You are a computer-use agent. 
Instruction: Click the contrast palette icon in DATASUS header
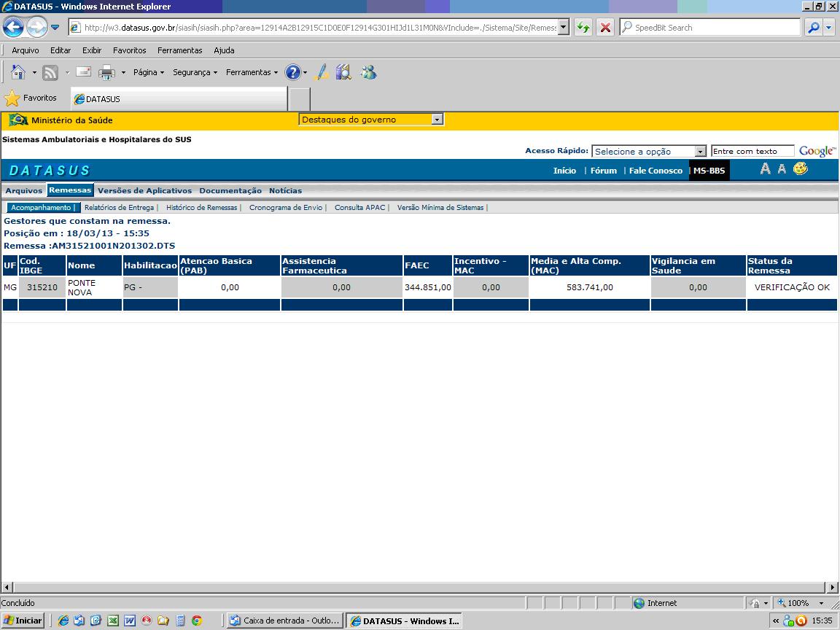(x=801, y=168)
